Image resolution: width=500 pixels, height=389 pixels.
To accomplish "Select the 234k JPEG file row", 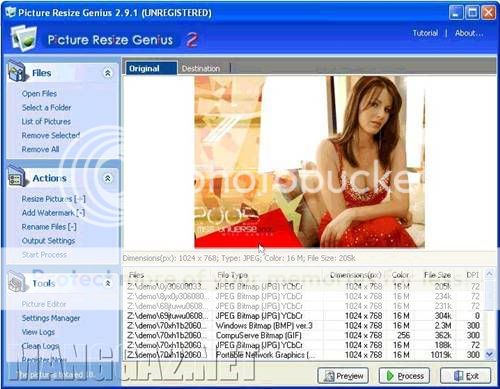I will click(304, 296).
